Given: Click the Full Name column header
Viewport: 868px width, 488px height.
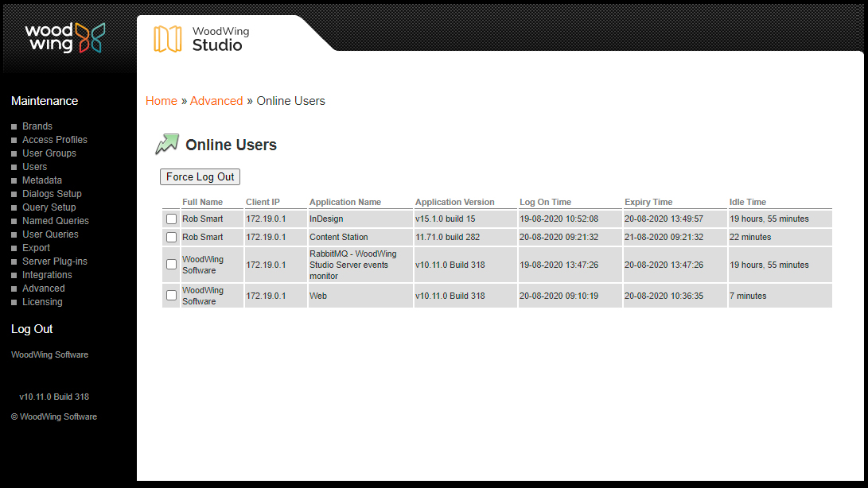Looking at the screenshot, I should tap(203, 202).
